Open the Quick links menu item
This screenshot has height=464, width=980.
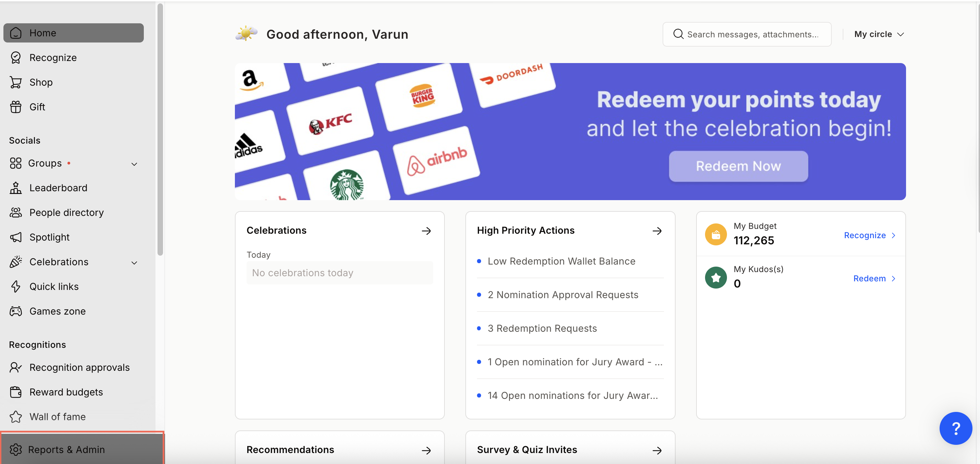73,286
